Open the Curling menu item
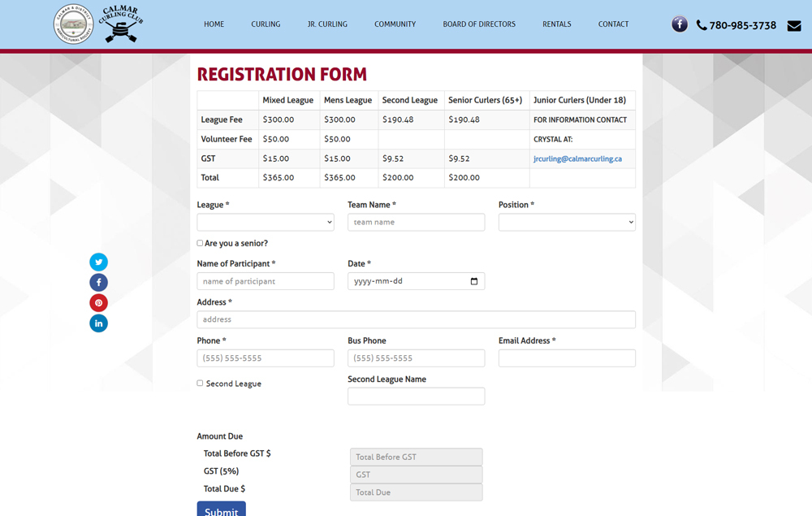 266,24
